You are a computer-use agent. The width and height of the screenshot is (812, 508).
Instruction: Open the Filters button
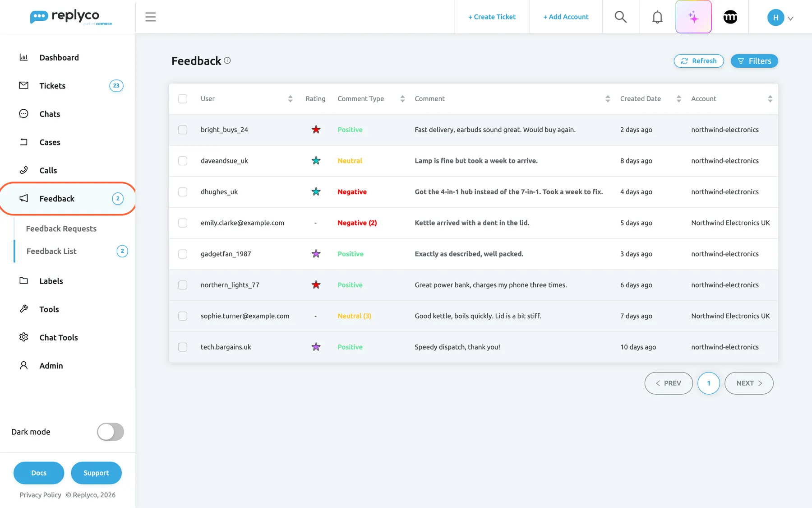(x=754, y=61)
